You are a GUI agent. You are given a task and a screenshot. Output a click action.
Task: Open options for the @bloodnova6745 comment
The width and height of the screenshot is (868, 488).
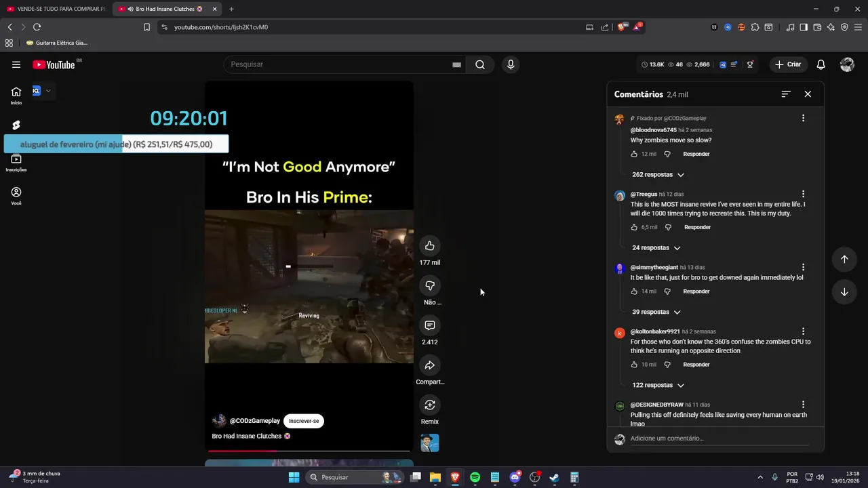click(804, 118)
